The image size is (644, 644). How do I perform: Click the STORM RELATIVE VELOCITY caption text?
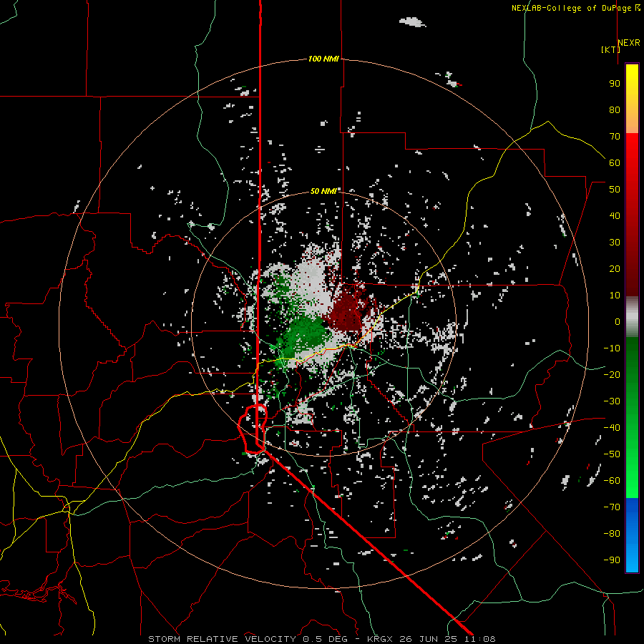pos(223,639)
